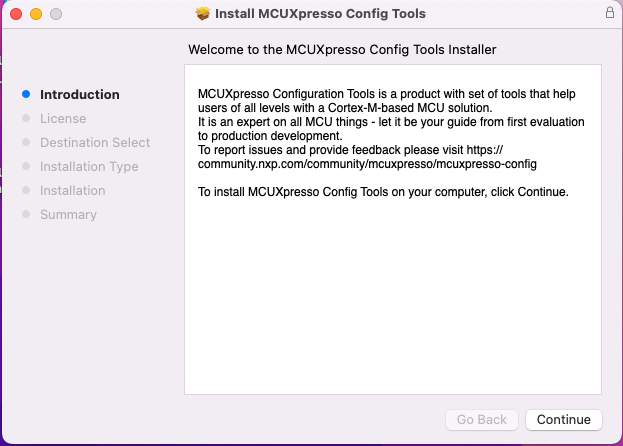Open the community.nxp.com feedback URL text
The image size is (623, 446).
[367, 157]
